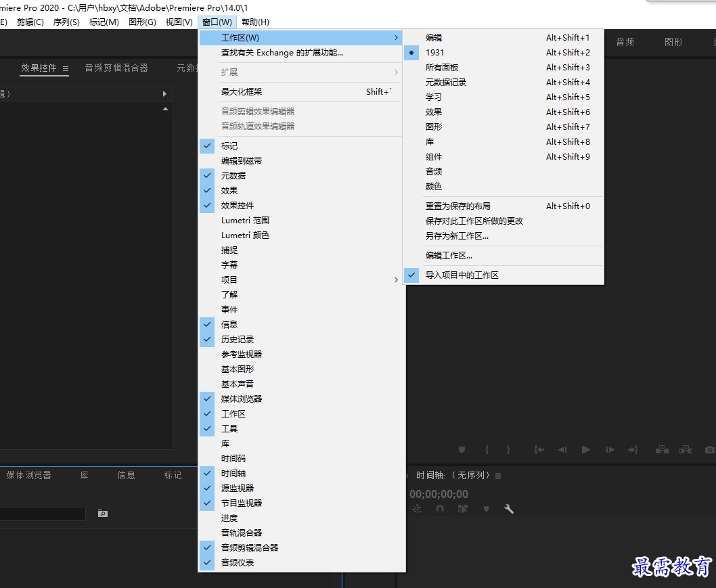
Task: Open the 帮助(H) menu
Action: coord(255,22)
